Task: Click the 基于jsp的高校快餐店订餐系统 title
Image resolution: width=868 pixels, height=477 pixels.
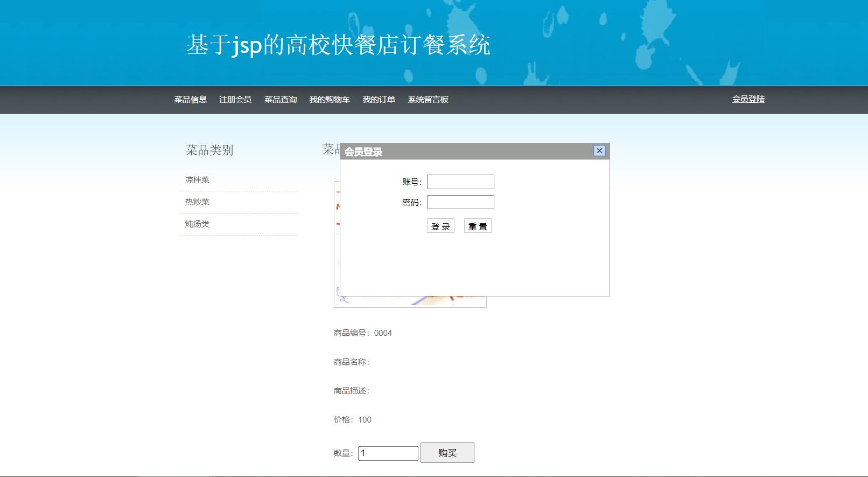Action: [x=338, y=45]
